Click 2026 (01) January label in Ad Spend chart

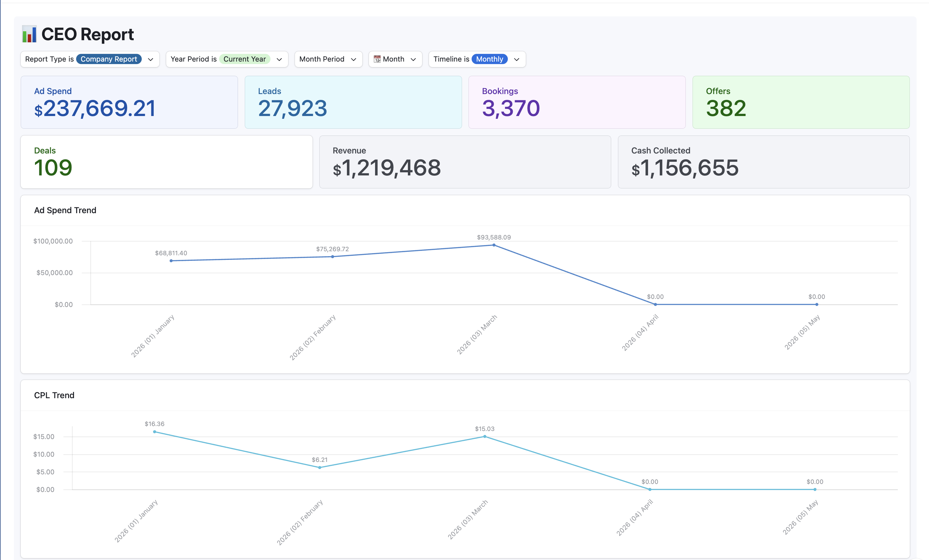[x=153, y=336]
